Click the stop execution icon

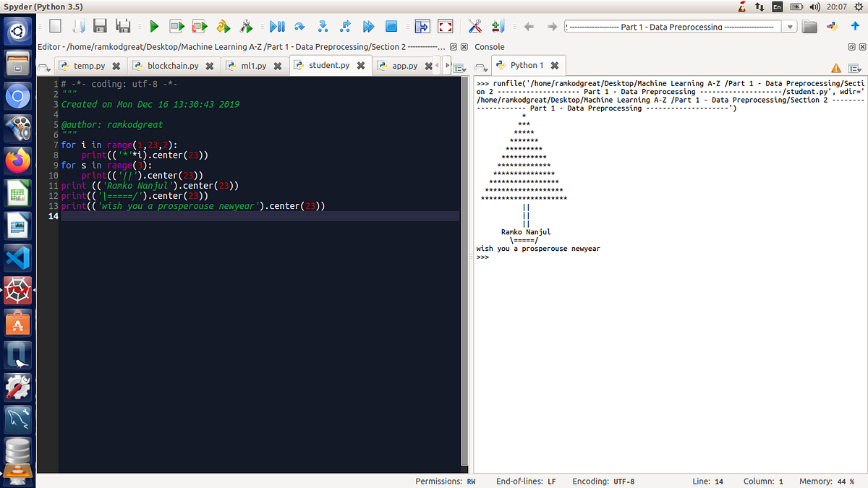[x=392, y=26]
